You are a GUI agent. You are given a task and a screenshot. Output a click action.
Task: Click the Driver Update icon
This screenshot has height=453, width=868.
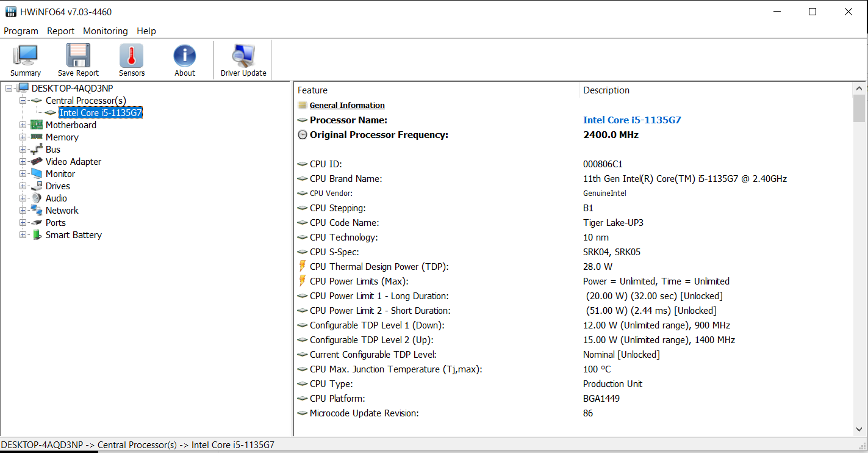243,56
